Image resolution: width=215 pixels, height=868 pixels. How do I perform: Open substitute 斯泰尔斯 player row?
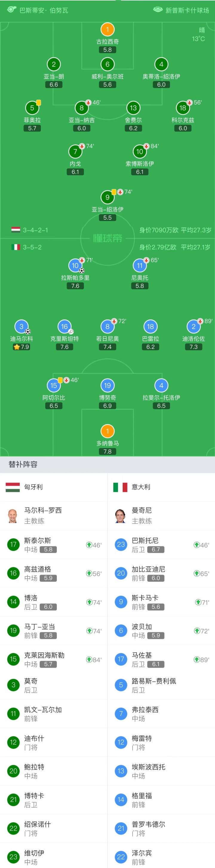54,545
